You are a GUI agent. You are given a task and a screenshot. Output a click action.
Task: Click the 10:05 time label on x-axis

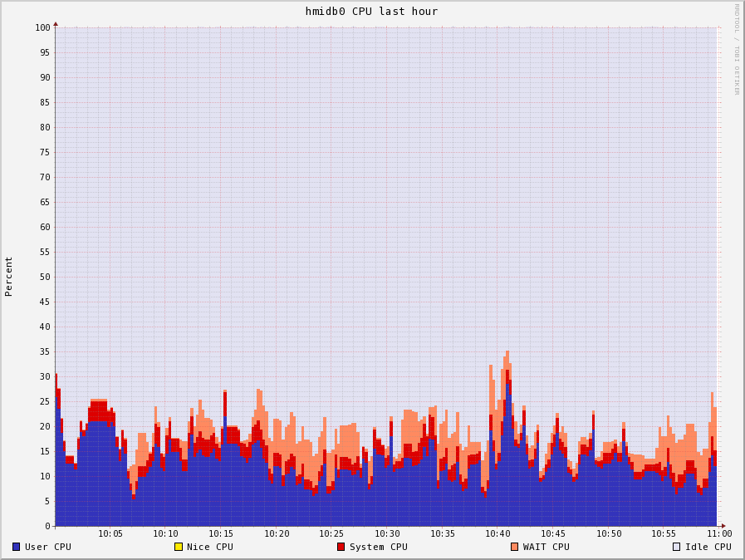(110, 533)
